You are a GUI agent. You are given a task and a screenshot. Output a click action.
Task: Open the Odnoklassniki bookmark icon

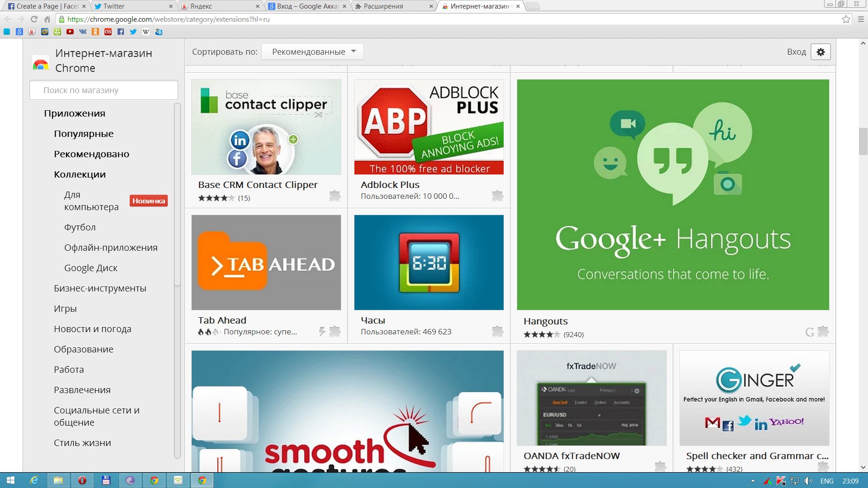tap(95, 32)
